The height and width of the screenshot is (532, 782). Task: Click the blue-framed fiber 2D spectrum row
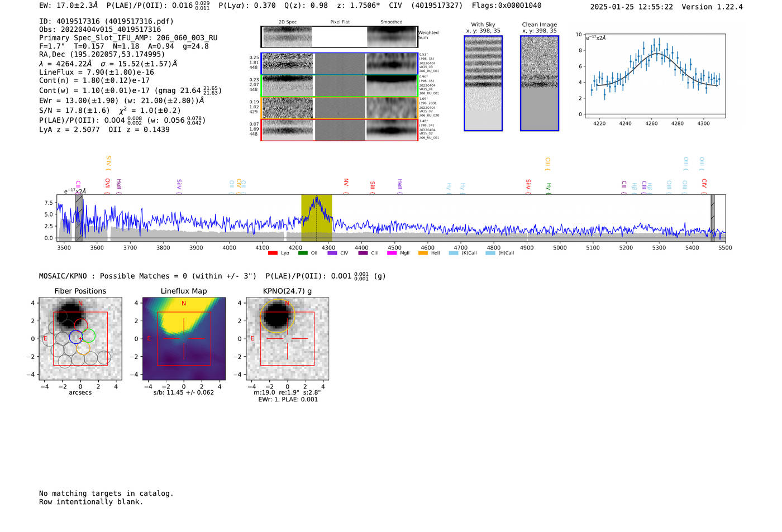(x=340, y=64)
